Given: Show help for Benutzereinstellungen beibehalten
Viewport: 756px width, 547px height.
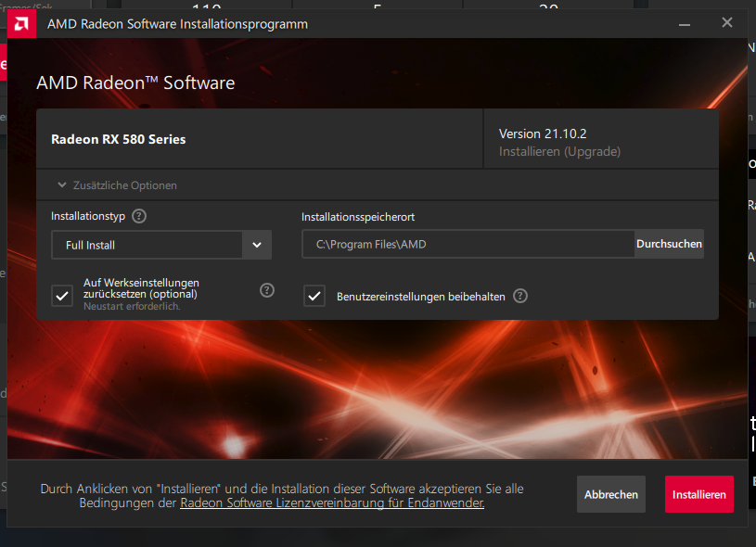Looking at the screenshot, I should [520, 296].
